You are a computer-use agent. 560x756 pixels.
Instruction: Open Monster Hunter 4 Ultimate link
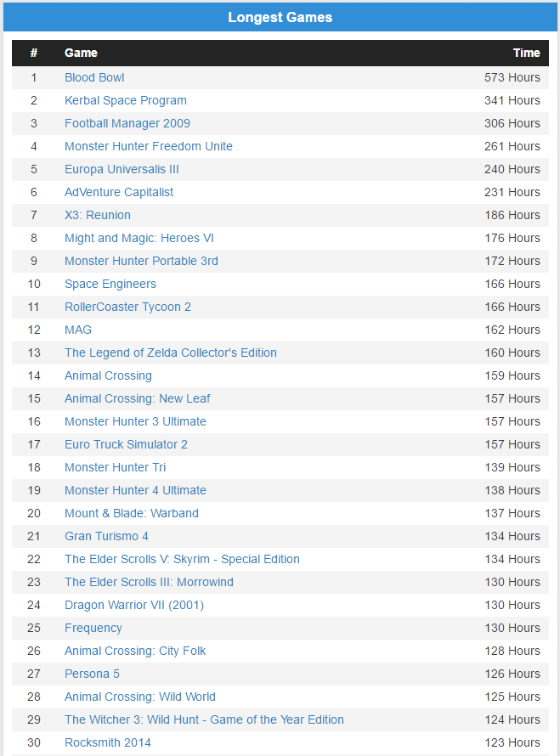coord(135,490)
